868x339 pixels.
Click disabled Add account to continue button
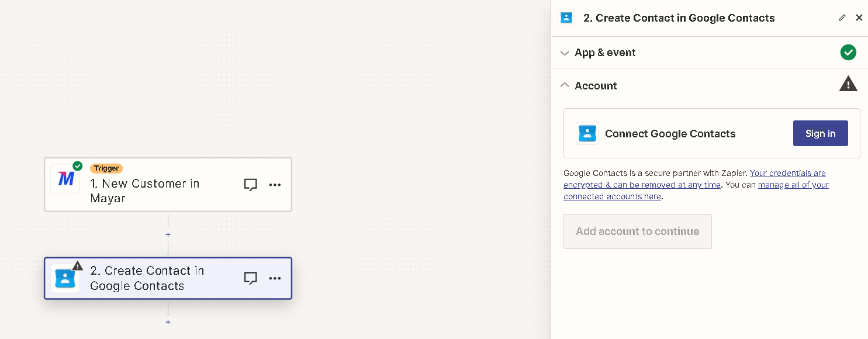point(637,231)
